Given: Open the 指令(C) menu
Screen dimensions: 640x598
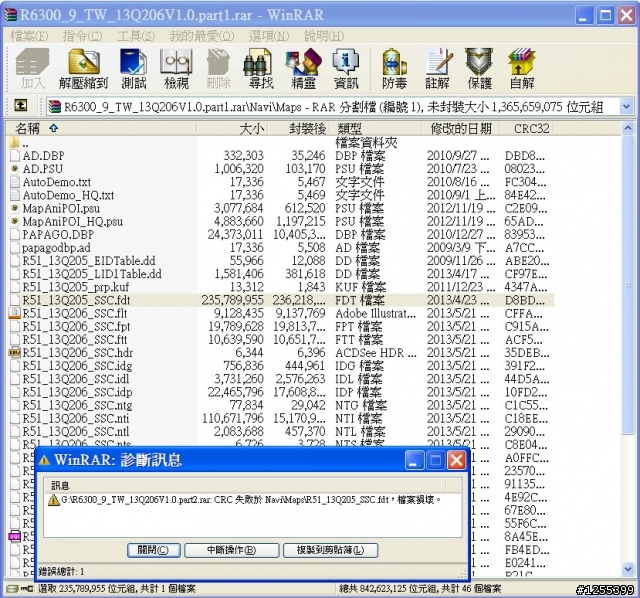Looking at the screenshot, I should [82, 36].
